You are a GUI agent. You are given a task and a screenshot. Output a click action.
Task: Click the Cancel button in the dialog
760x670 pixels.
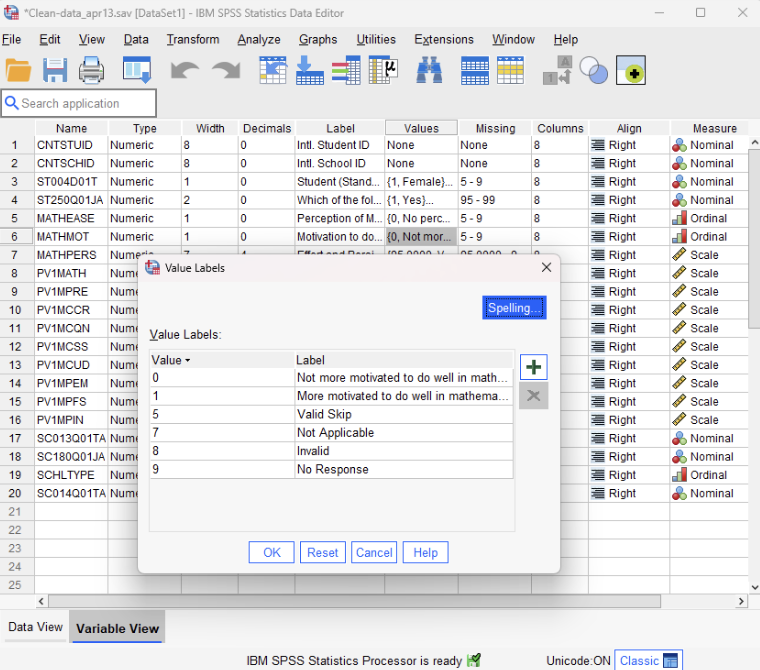[x=374, y=553]
